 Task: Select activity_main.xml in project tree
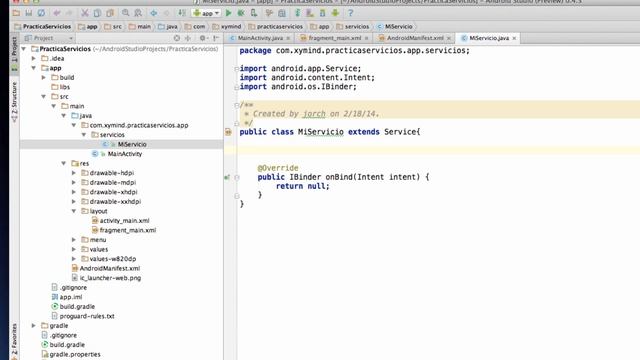pos(124,220)
